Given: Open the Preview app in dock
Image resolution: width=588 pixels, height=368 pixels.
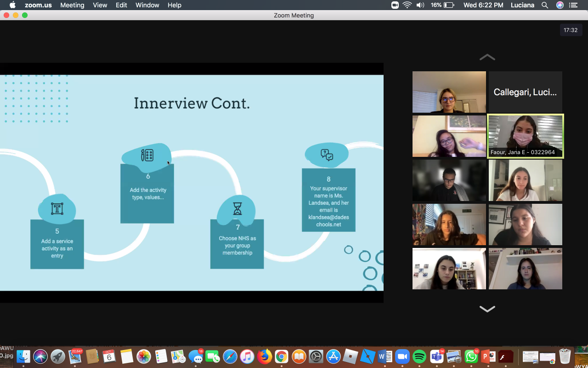Looking at the screenshot, I should pos(454,356).
